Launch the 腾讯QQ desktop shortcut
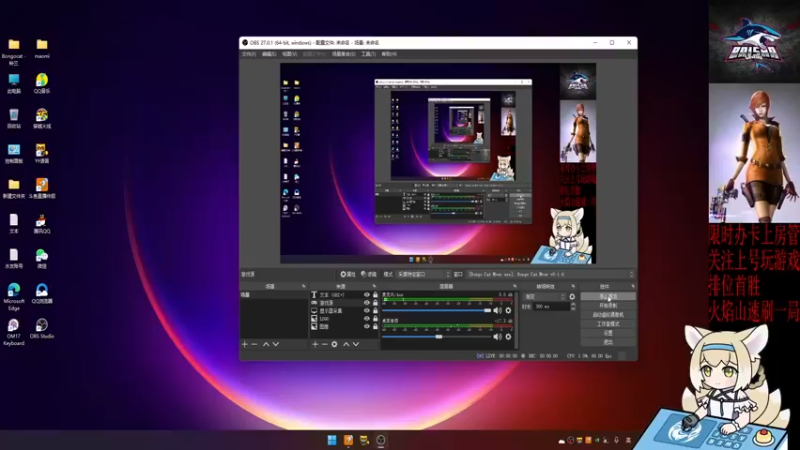Viewport: 800px width, 450px height. (42, 223)
